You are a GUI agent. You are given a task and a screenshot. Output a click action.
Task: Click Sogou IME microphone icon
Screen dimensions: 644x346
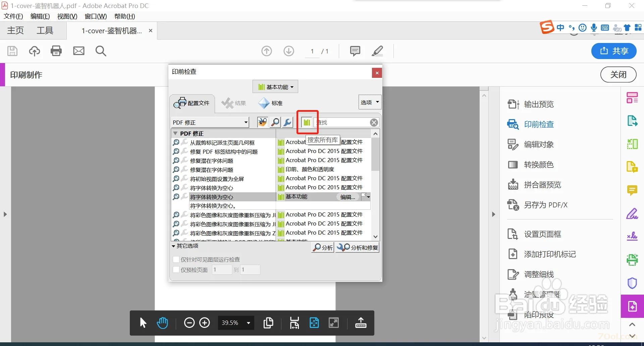(594, 28)
